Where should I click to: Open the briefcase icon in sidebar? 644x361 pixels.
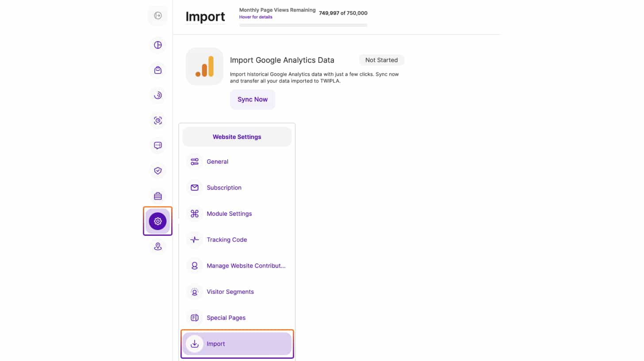click(158, 196)
